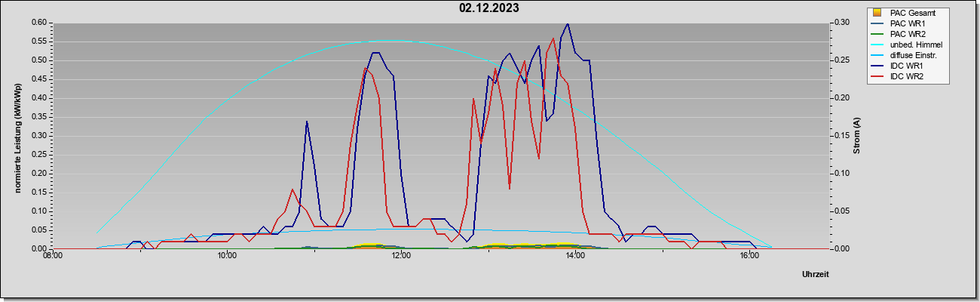Click the 12:00 tick label on time axis
980x302 pixels.
click(x=401, y=257)
